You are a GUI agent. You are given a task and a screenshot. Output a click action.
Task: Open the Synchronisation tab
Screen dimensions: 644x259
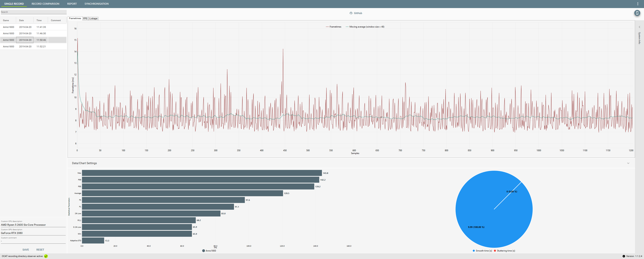pyautogui.click(x=96, y=4)
